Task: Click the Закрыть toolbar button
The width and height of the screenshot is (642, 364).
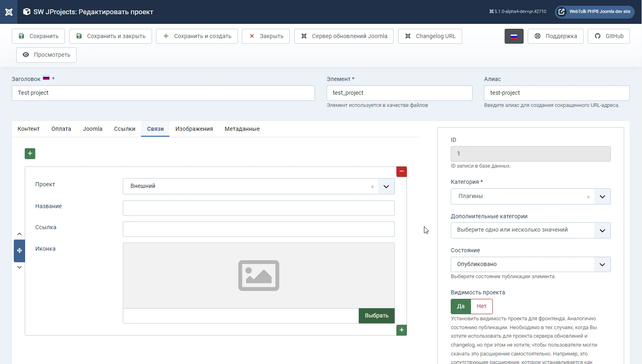Action: pyautogui.click(x=266, y=36)
